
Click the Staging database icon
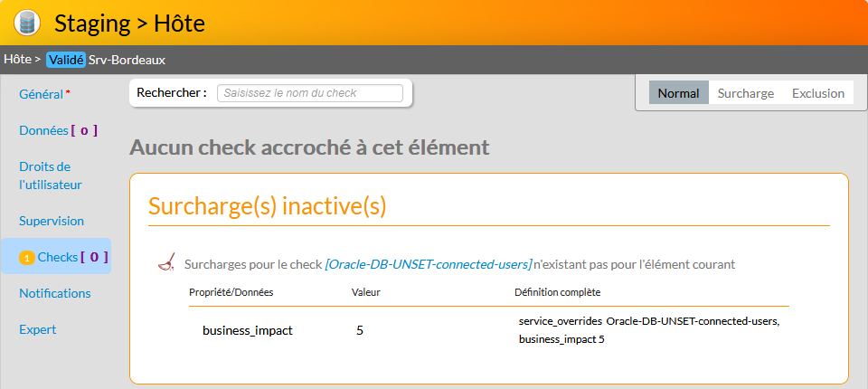tap(27, 23)
